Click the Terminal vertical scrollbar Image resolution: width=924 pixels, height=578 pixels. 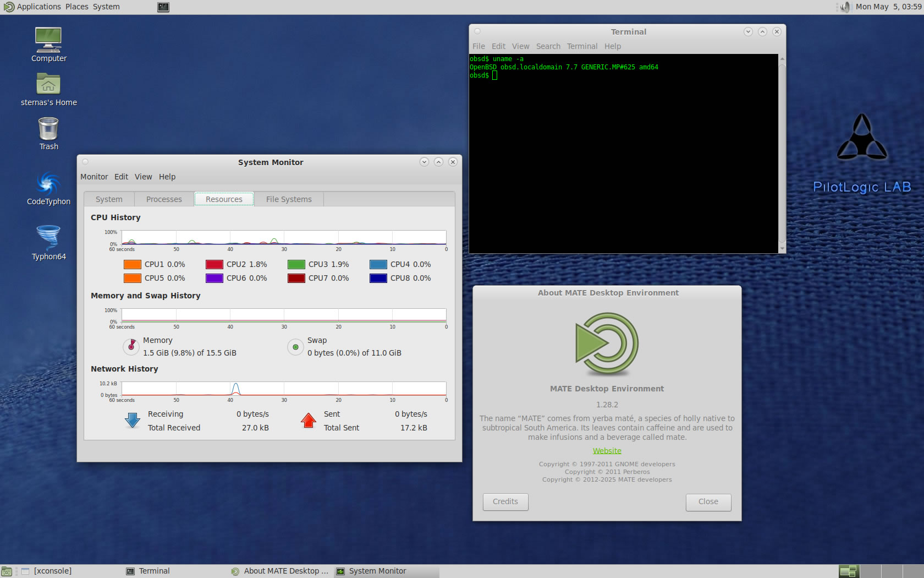coord(782,154)
